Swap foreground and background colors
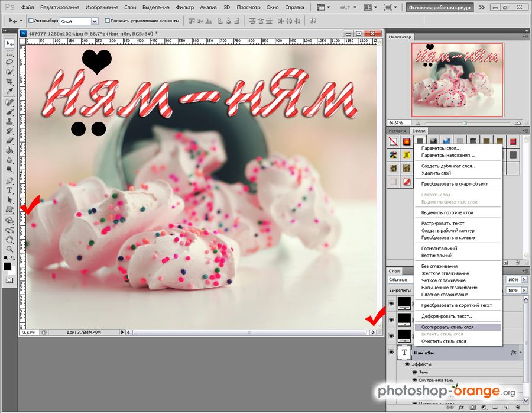Viewport: 532px width, 413px height. (13, 259)
